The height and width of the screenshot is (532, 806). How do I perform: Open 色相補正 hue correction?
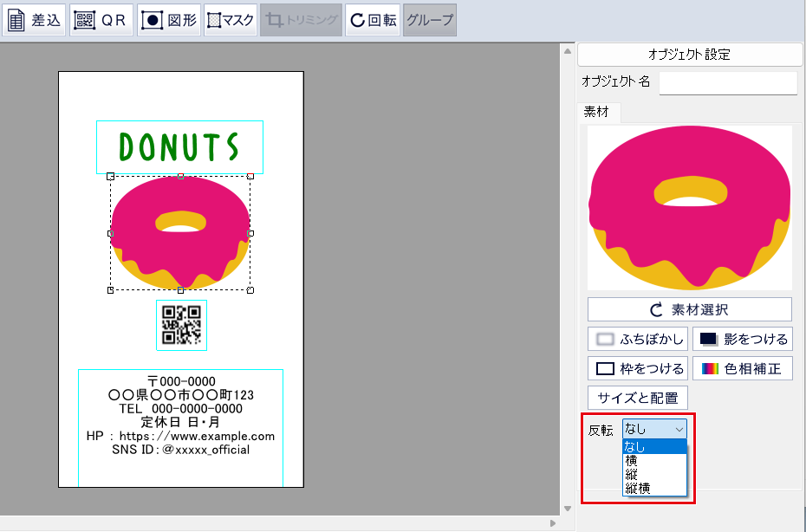[742, 368]
